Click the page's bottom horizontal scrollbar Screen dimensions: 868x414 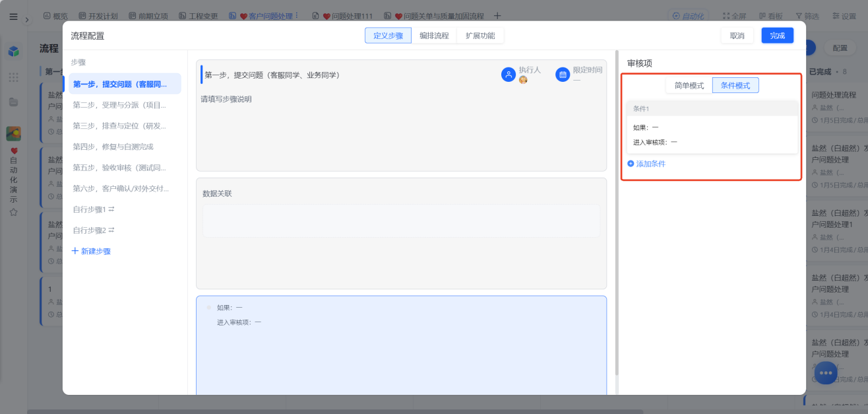pyautogui.click(x=335, y=411)
